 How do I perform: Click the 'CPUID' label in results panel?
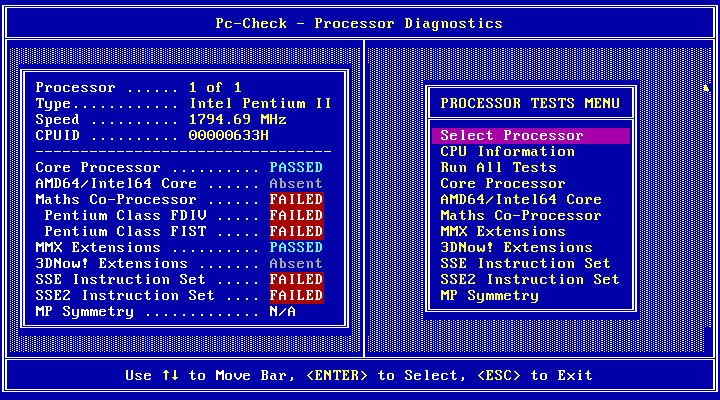coord(57,136)
